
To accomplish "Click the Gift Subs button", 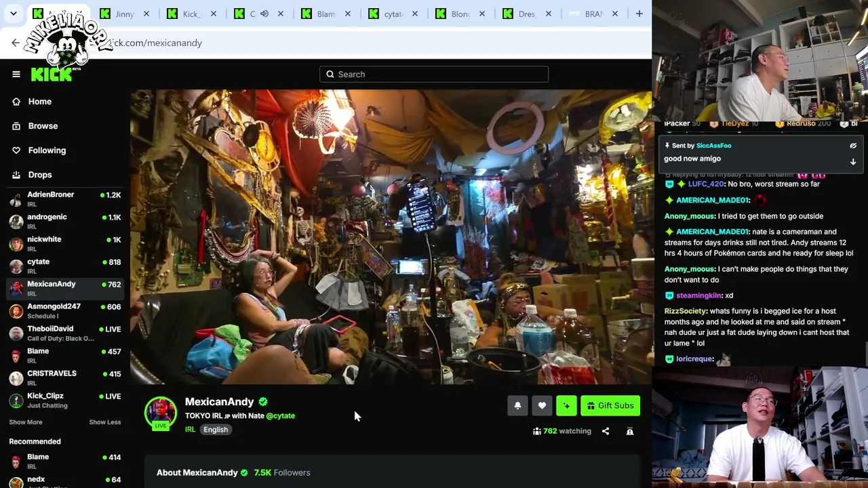I will [610, 406].
